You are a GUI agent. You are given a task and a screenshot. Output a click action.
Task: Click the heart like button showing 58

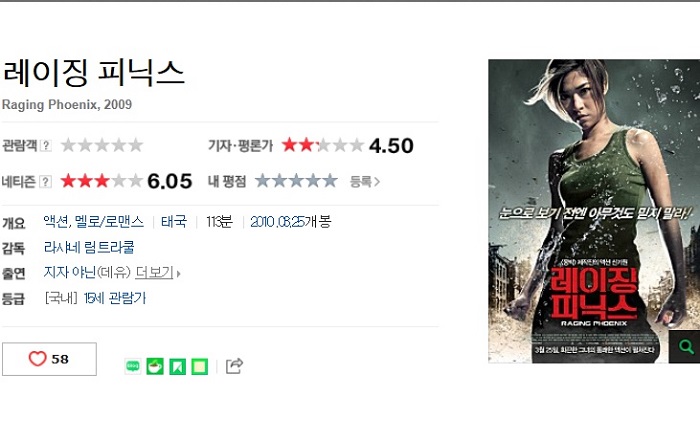[x=49, y=359]
